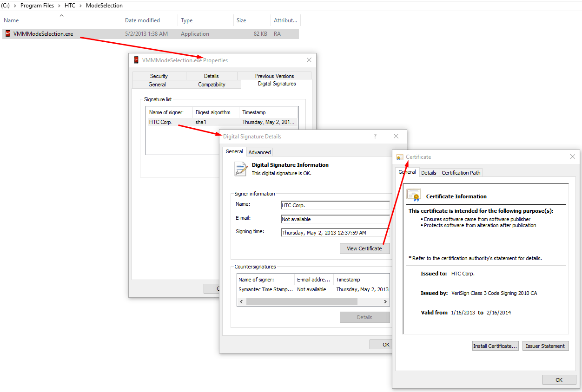The width and height of the screenshot is (582, 392).
Task: Expand the chevron after HTC breadcrumb
Action: (x=80, y=6)
